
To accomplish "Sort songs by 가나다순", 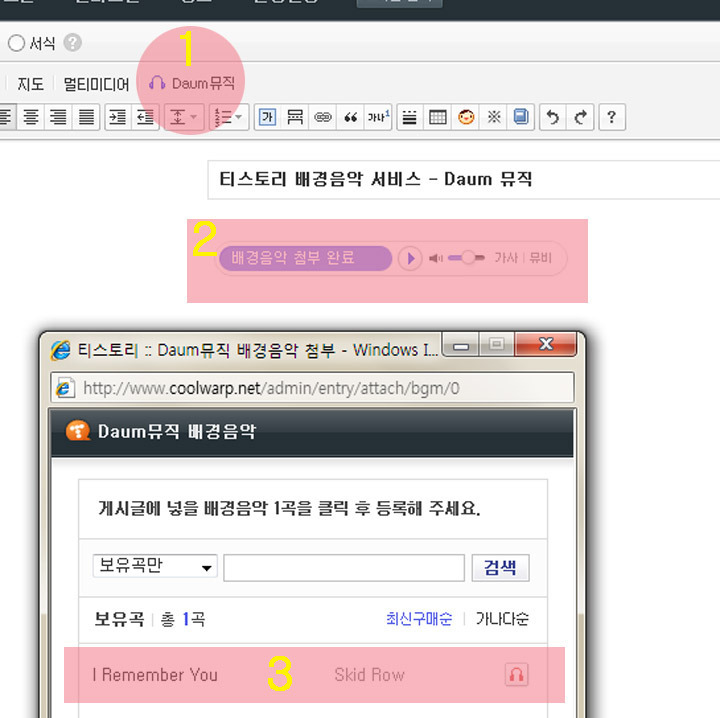I will [x=502, y=618].
